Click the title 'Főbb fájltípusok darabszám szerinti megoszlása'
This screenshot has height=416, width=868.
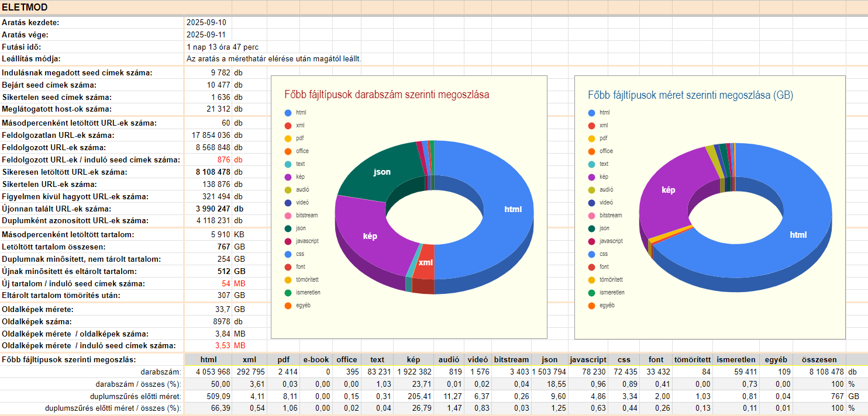[387, 95]
